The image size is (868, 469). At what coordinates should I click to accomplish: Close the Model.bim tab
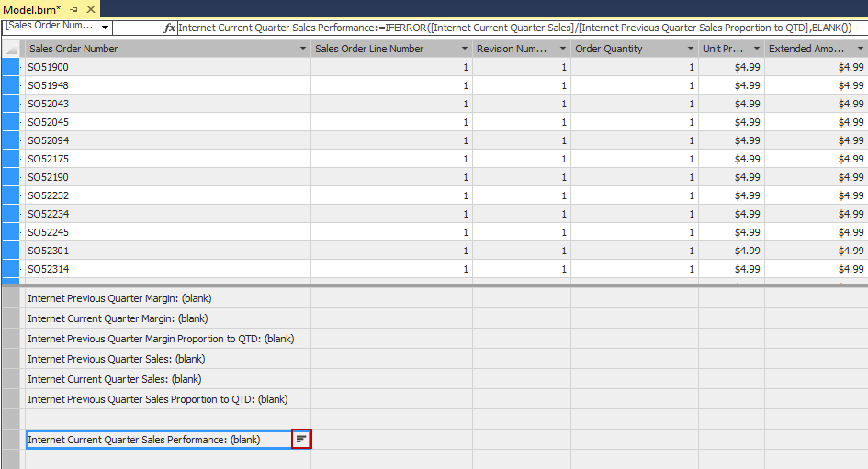point(91,8)
